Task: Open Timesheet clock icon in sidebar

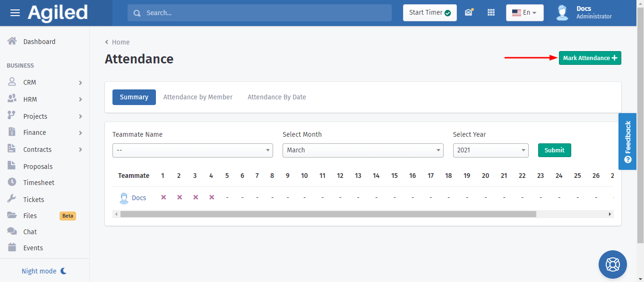Action: [12, 182]
